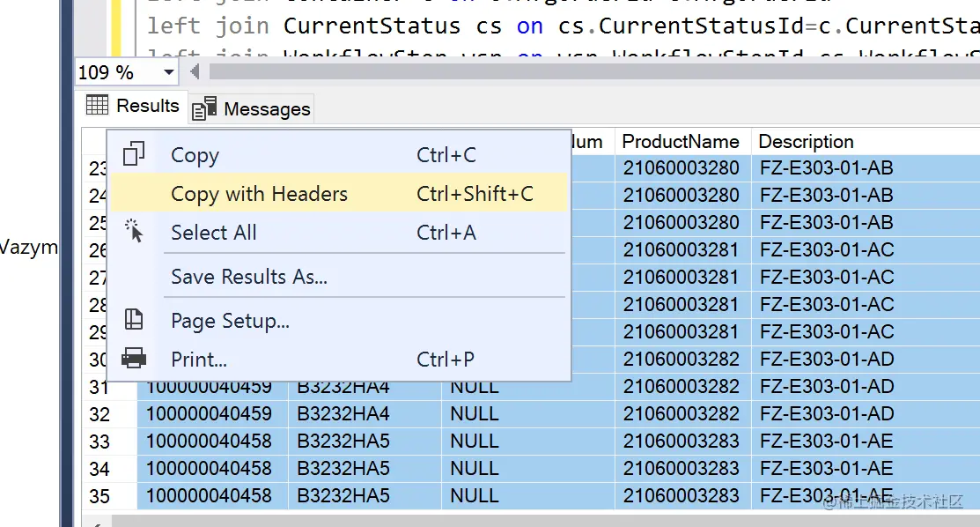
Task: Open the 109 % zoom dropdown
Action: 169,72
